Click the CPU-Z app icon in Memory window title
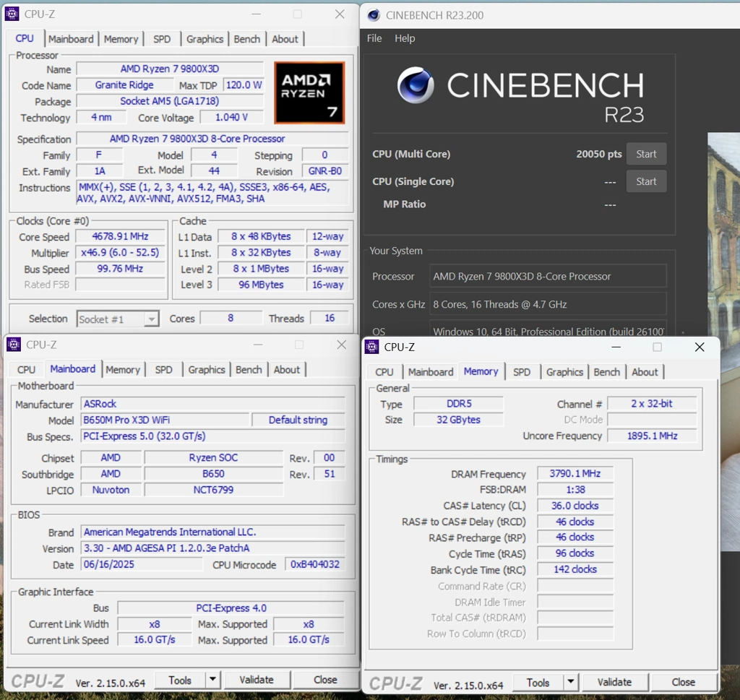Viewport: 740px width, 700px height. coord(372,347)
